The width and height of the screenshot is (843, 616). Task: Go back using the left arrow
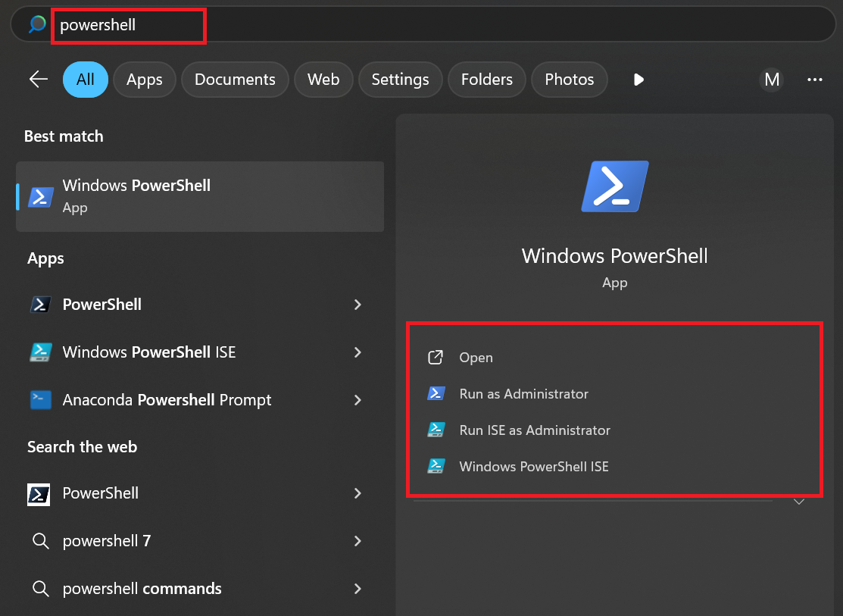click(38, 79)
